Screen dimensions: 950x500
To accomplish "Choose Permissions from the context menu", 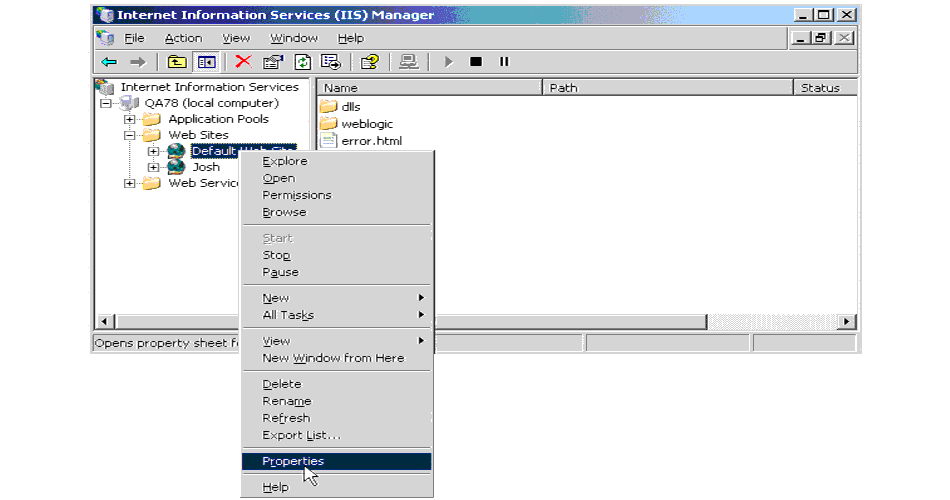I will [x=336, y=195].
